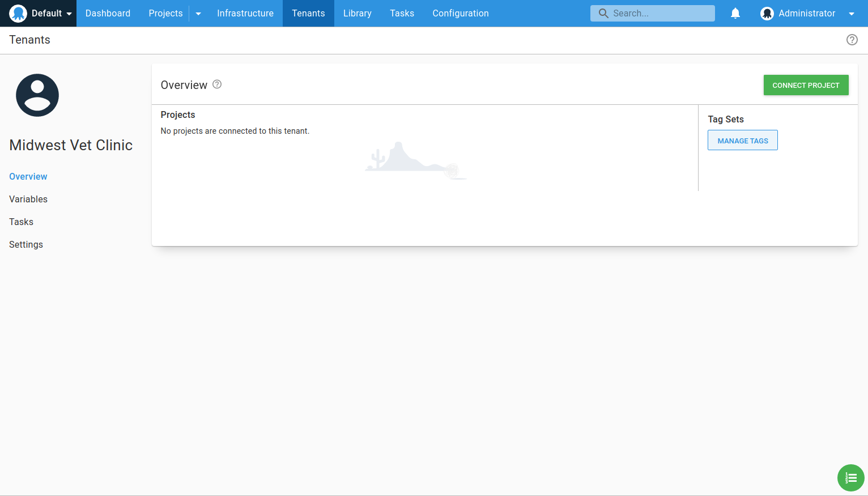Viewport: 868px width, 496px height.
Task: Focus the Search input field
Action: (653, 13)
